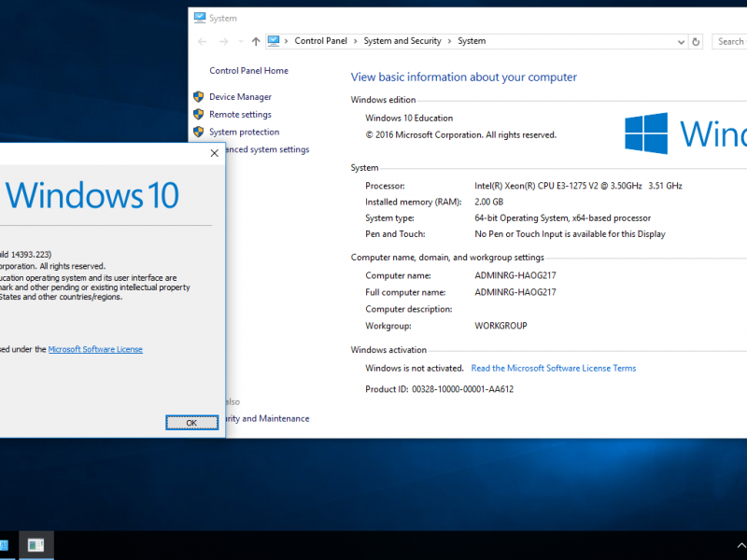This screenshot has height=560, width=747.
Task: Expand the chevron before Control Panel breadcrumb
Action: (287, 41)
